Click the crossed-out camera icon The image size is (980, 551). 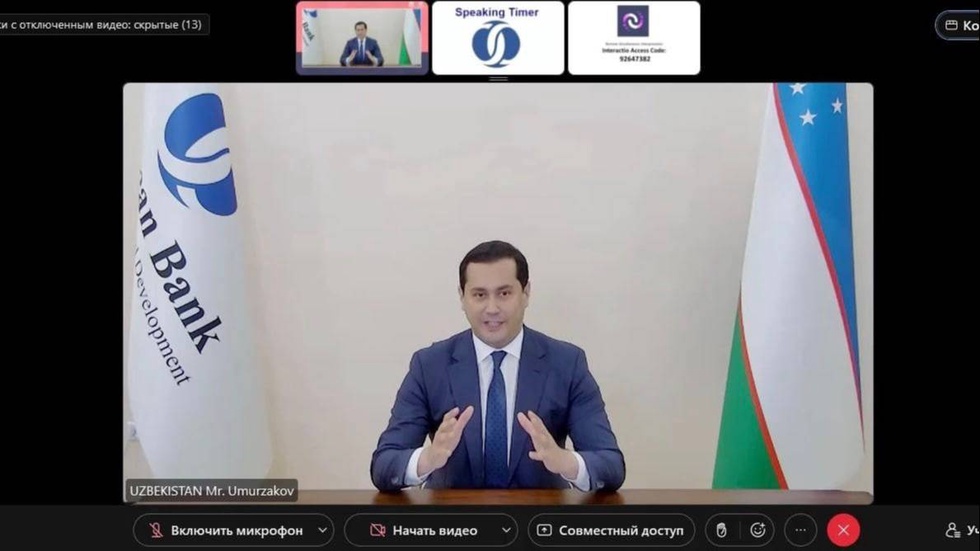pyautogui.click(x=376, y=530)
